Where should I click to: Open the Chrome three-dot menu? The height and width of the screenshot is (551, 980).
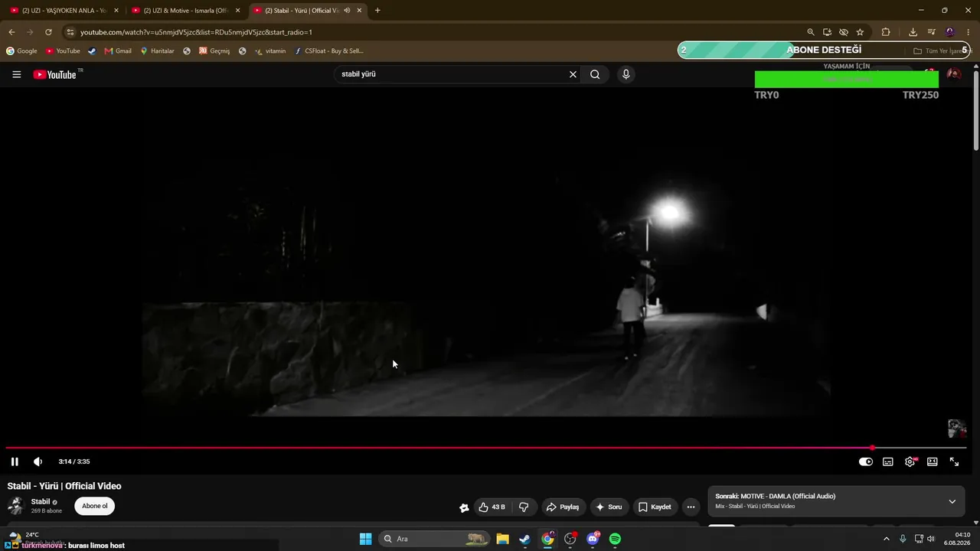(x=969, y=32)
